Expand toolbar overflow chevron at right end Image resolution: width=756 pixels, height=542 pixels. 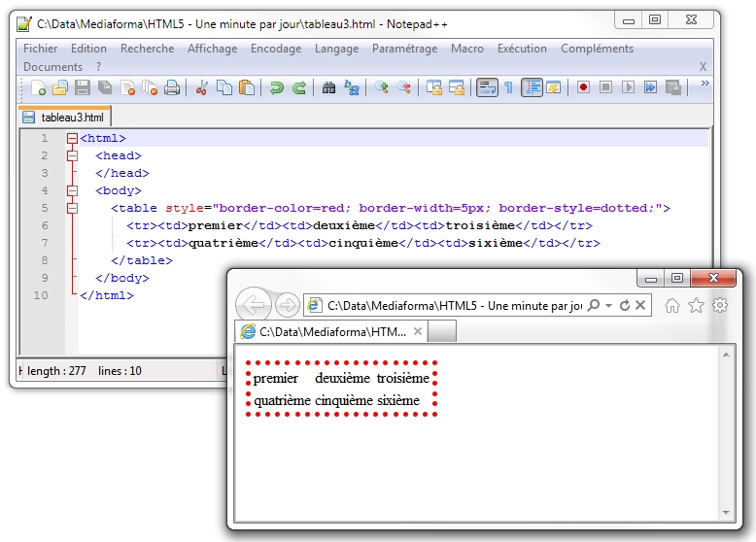click(x=704, y=84)
